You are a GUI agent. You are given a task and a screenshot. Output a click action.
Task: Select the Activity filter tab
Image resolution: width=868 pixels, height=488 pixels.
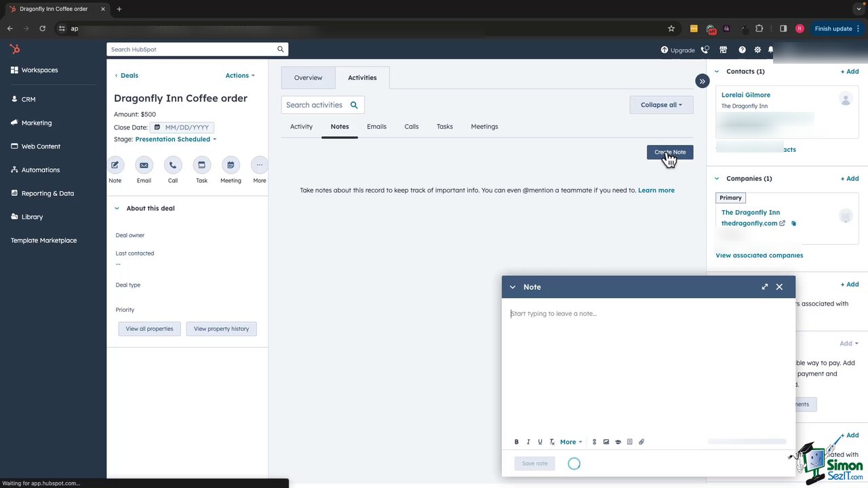[x=301, y=127]
